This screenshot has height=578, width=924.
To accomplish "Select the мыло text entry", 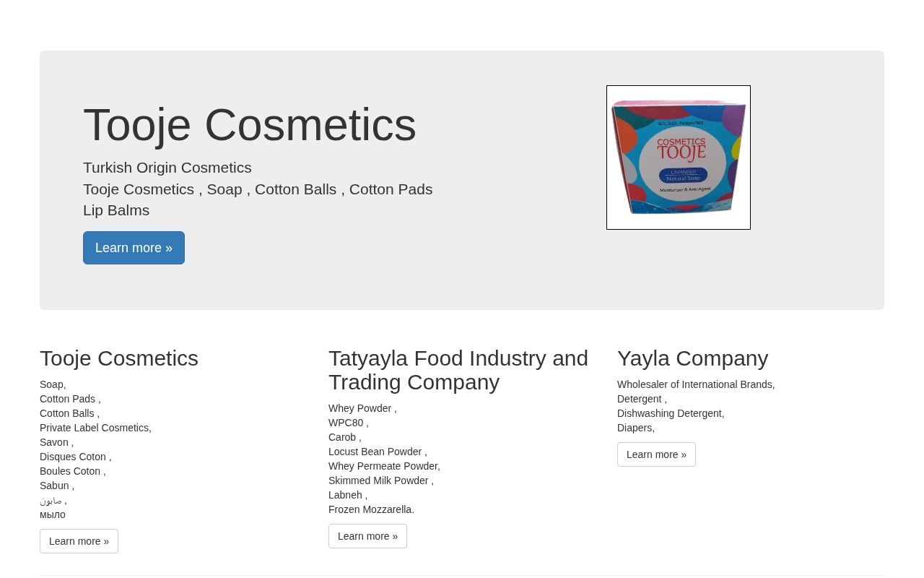I will (53, 514).
